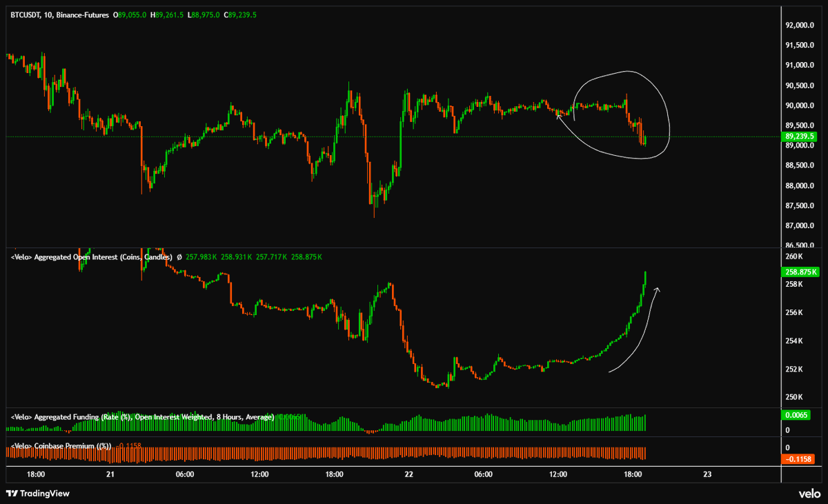Select the Aggregated Funding indicator legend
Screen dimensions: 828x504
point(141,417)
